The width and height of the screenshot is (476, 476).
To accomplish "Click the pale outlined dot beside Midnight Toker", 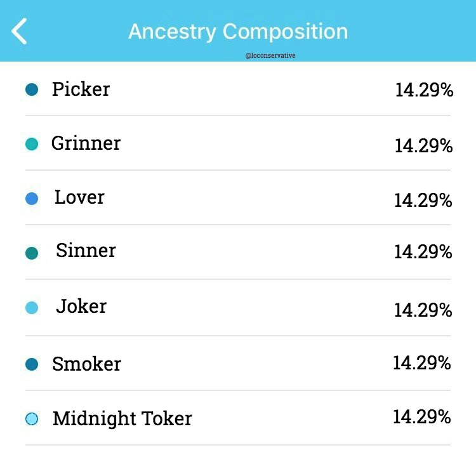I will pos(32,419).
